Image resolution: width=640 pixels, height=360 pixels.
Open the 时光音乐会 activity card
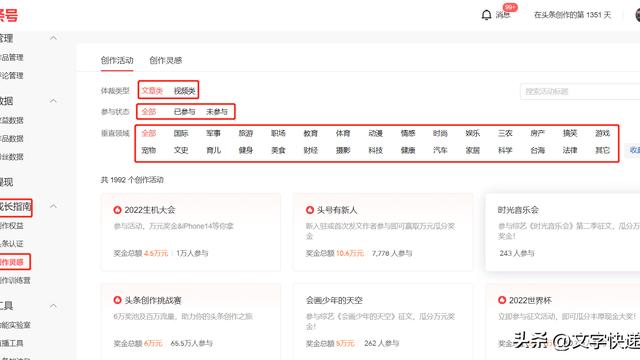[563, 232]
